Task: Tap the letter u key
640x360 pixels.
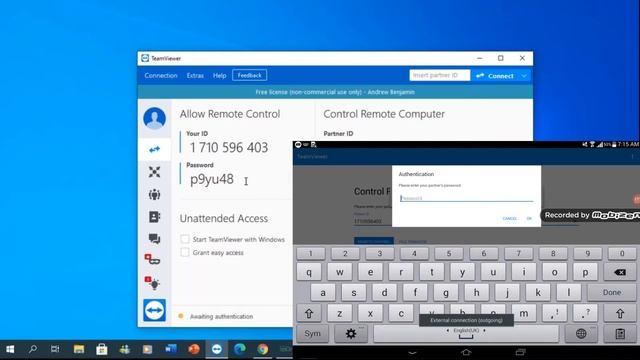Action: [x=493, y=272]
